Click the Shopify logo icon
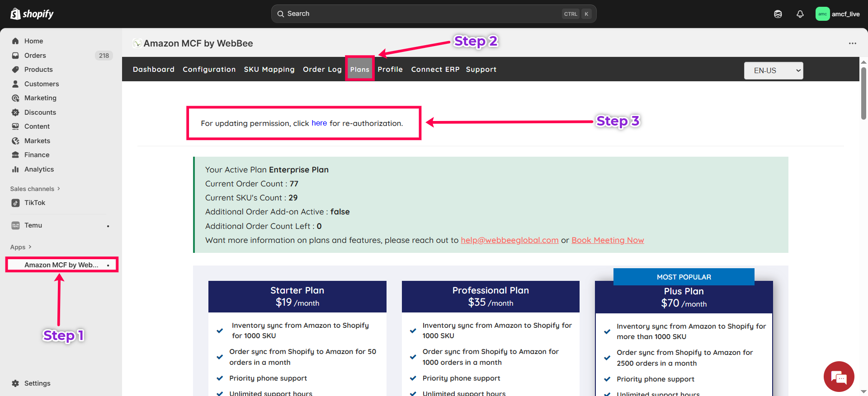 click(15, 14)
